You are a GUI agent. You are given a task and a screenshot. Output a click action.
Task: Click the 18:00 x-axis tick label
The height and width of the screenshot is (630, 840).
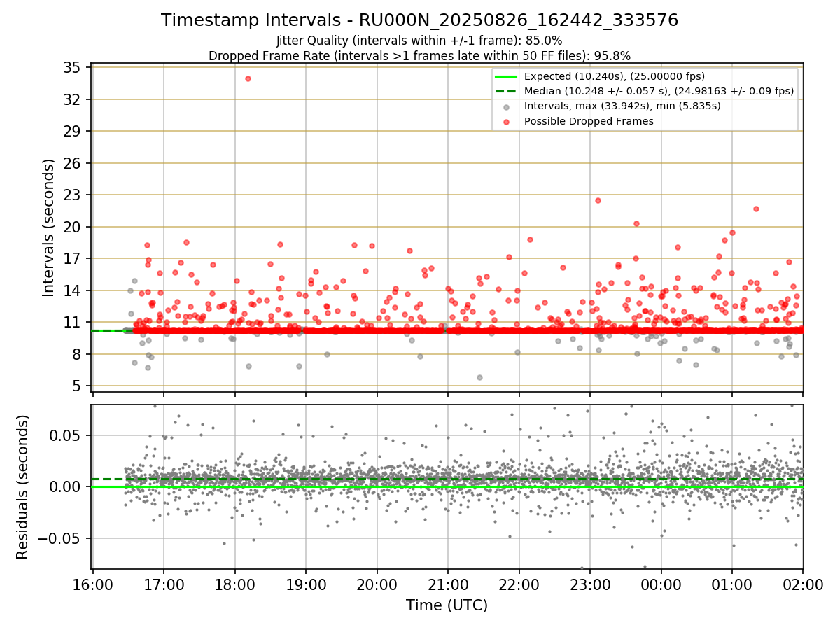click(235, 584)
